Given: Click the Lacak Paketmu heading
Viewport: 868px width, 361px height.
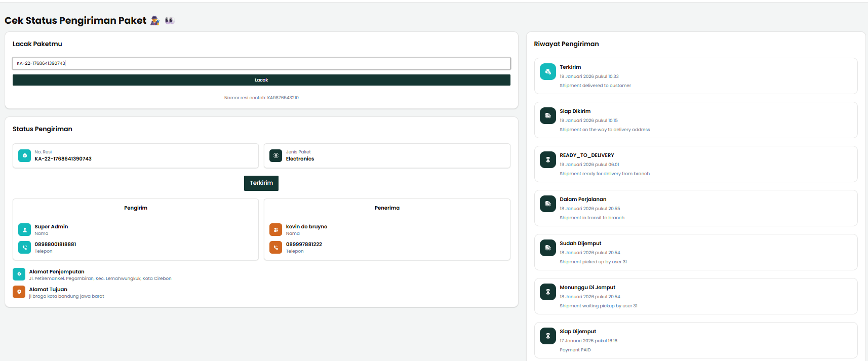Looking at the screenshot, I should click(37, 44).
